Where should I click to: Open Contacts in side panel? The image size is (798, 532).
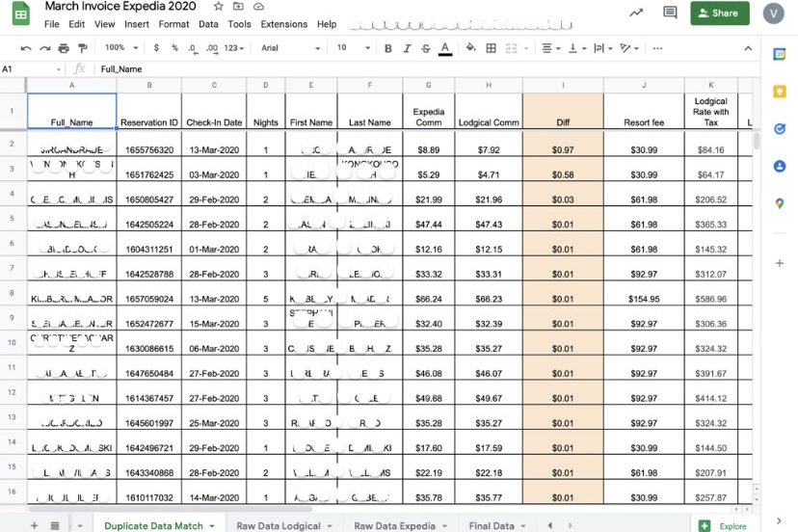pyautogui.click(x=779, y=167)
